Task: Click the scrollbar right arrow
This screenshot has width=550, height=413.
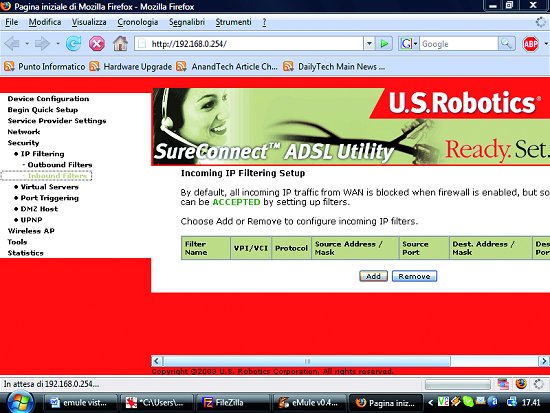Action: click(x=544, y=361)
